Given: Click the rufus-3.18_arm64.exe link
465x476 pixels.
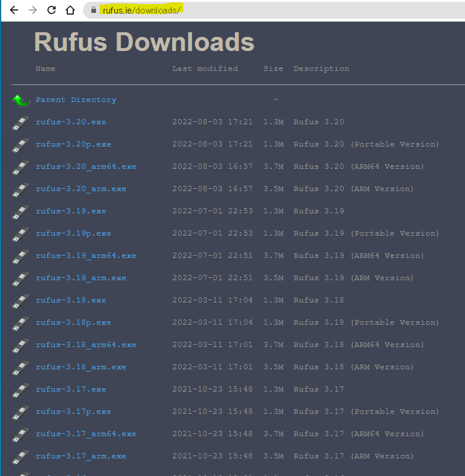Looking at the screenshot, I should [86, 345].
